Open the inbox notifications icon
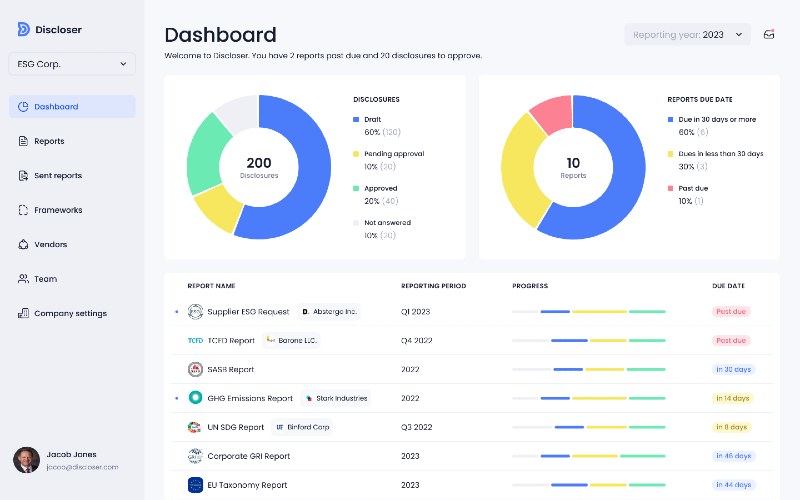Viewport: 800px width, 500px height. click(x=769, y=35)
